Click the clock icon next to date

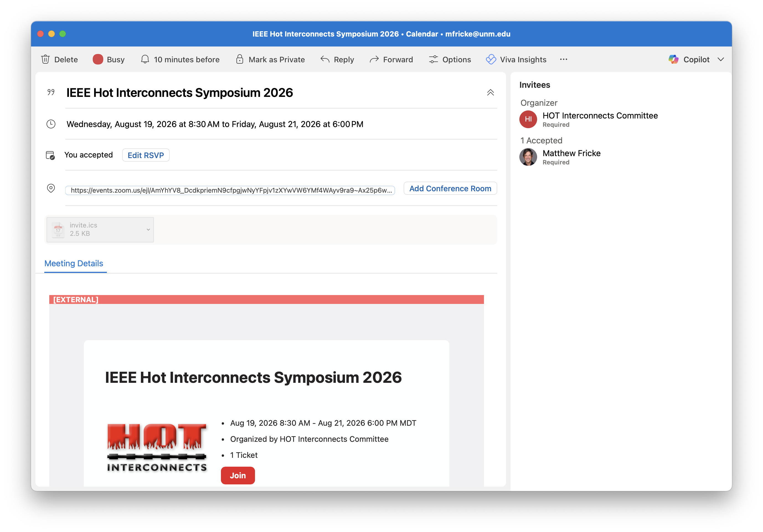[x=51, y=124]
